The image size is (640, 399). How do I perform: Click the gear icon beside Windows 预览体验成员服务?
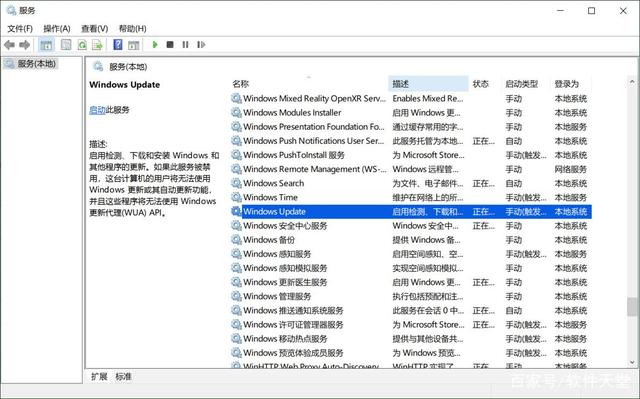tap(236, 352)
